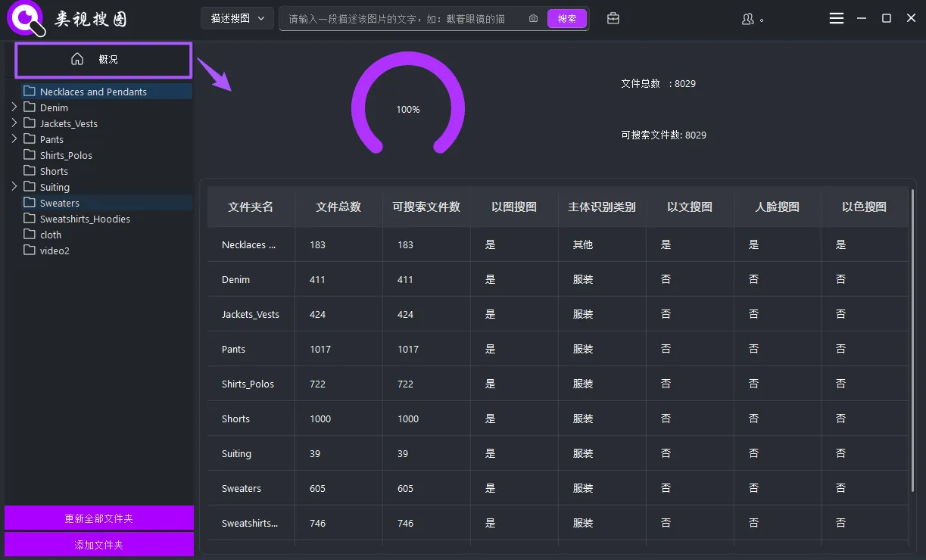Open the briefcase icon in the top toolbar
This screenshot has width=926, height=560.
[x=613, y=18]
